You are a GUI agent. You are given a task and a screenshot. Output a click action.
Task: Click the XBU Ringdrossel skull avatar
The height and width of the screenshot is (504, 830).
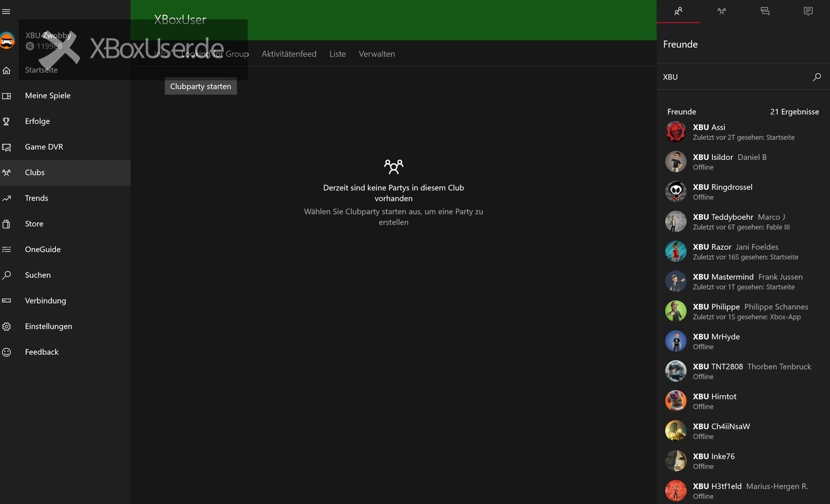[676, 191]
